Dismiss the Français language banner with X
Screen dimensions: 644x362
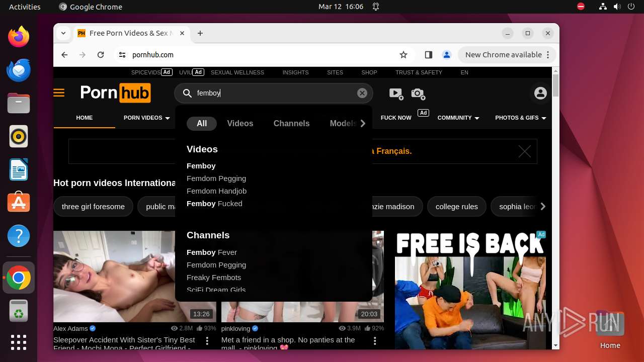pos(525,151)
